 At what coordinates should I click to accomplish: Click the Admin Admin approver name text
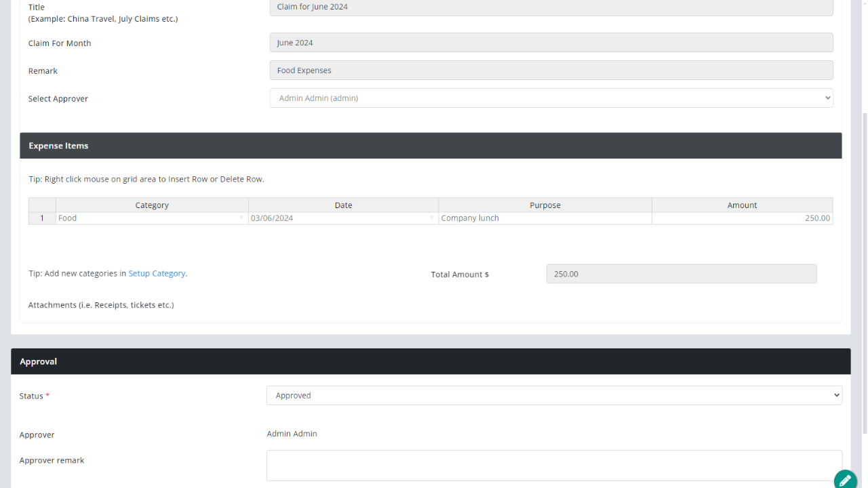[292, 434]
